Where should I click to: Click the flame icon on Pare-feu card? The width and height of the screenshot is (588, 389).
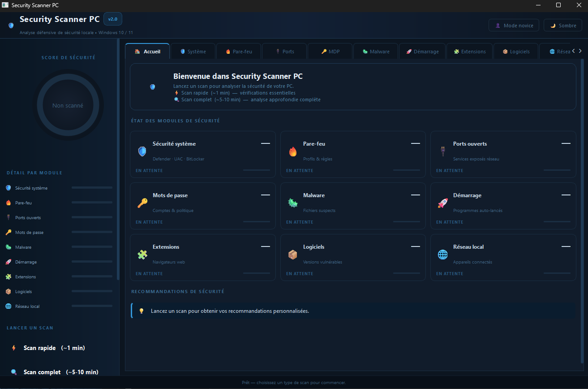pyautogui.click(x=292, y=151)
